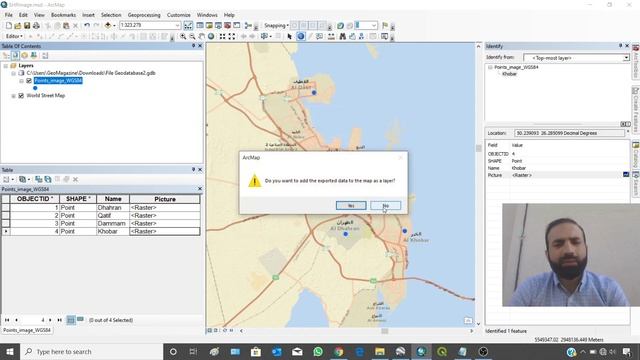Click Show all records icon in Table
This screenshot has width=640, height=360.
[71, 320]
